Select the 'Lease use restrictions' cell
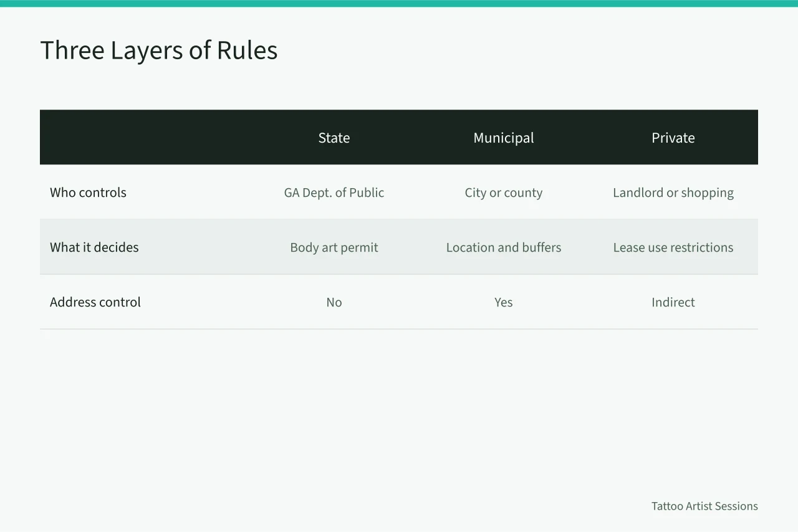Screen dimensions: 798x532 pyautogui.click(x=673, y=247)
